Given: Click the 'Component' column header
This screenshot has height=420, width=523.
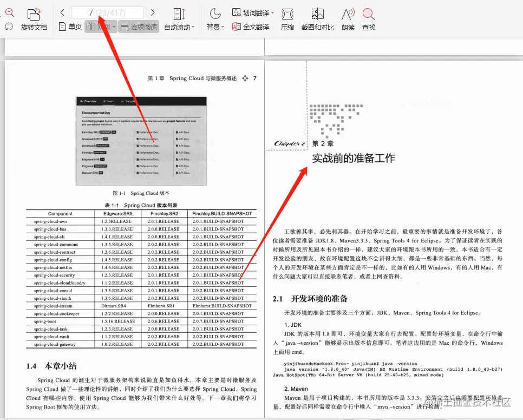Looking at the screenshot, I should [x=60, y=214].
